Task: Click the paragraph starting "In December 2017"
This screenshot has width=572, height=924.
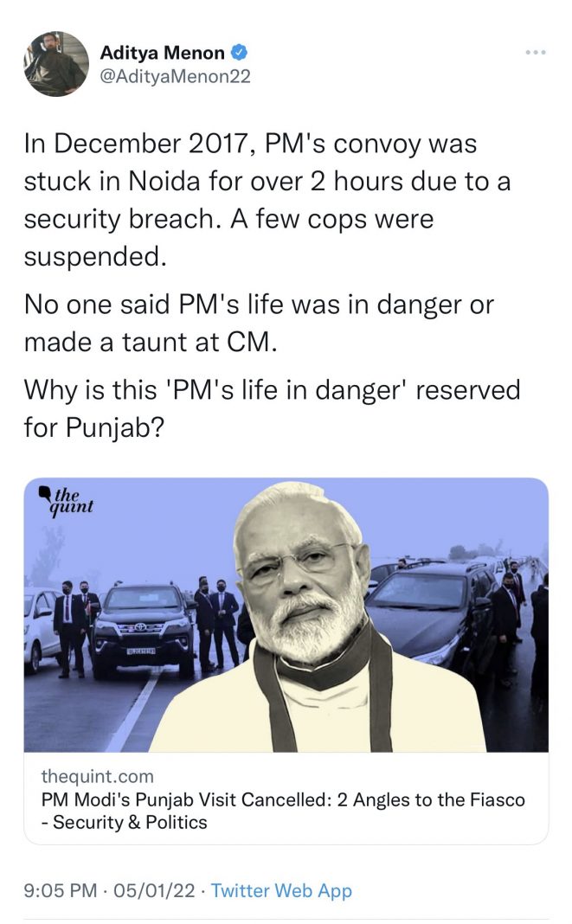Action: 267,200
